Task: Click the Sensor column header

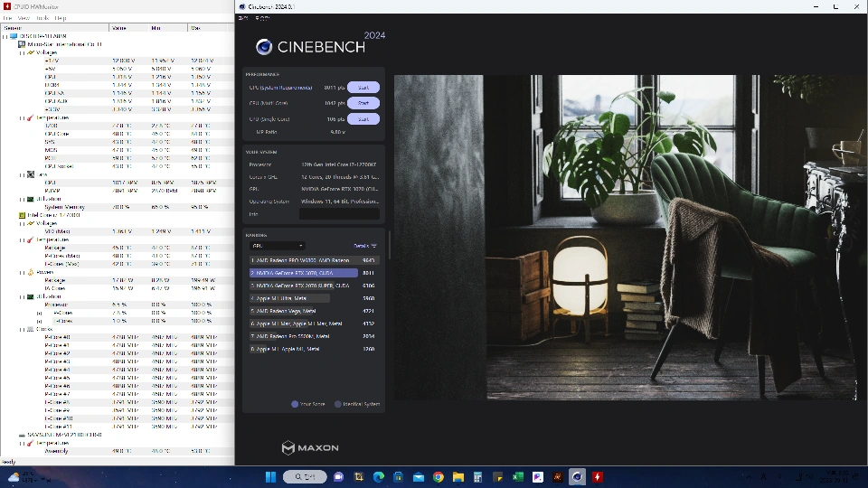Action: point(55,28)
